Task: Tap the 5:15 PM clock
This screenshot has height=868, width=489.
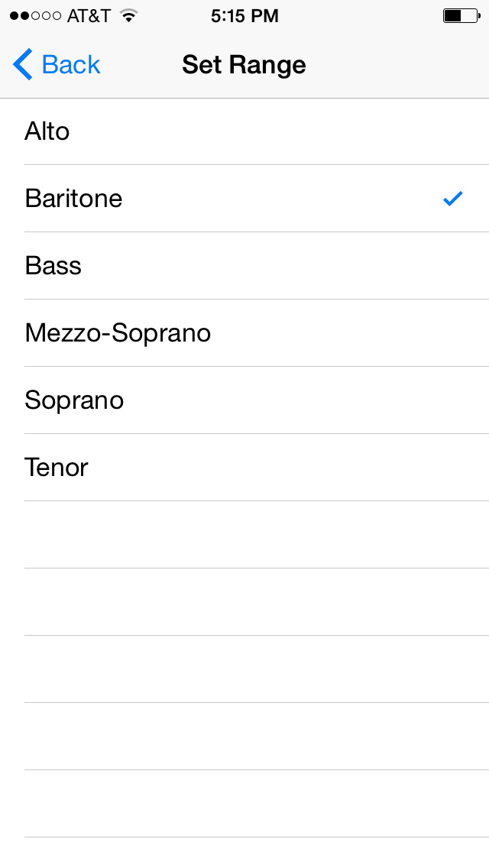Action: [244, 16]
